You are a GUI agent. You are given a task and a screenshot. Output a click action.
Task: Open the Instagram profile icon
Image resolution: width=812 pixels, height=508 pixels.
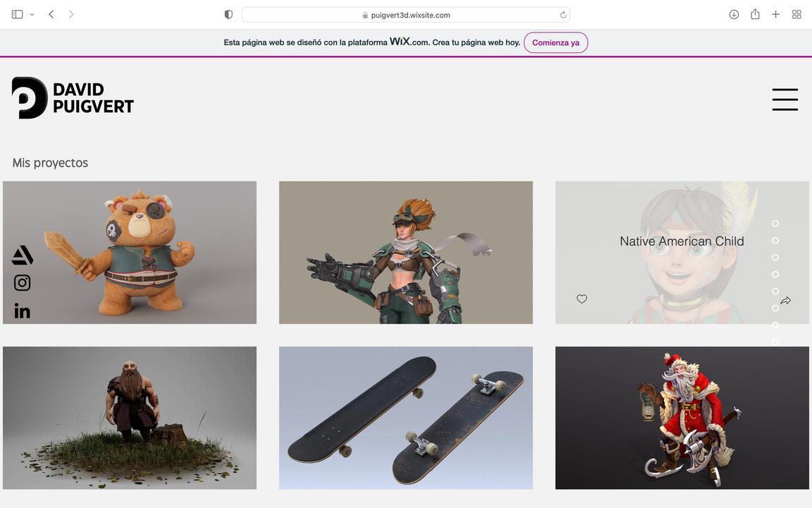(x=23, y=282)
